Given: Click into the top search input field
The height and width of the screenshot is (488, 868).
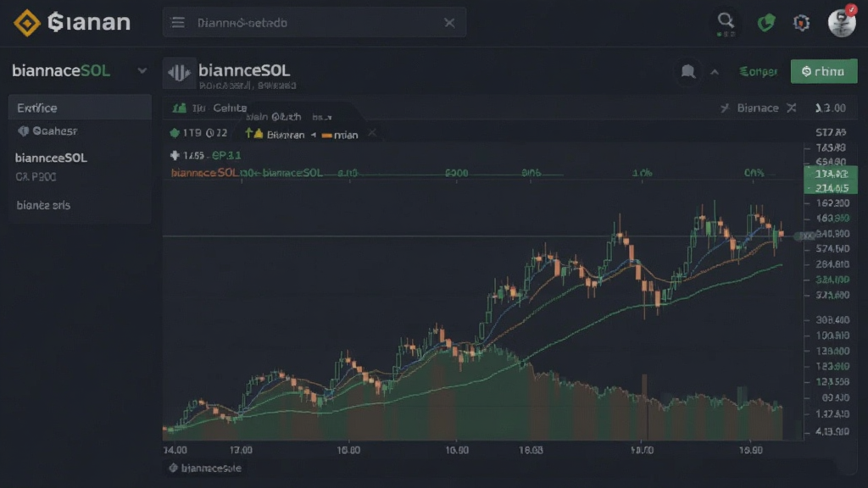Looking at the screenshot, I should tap(314, 23).
